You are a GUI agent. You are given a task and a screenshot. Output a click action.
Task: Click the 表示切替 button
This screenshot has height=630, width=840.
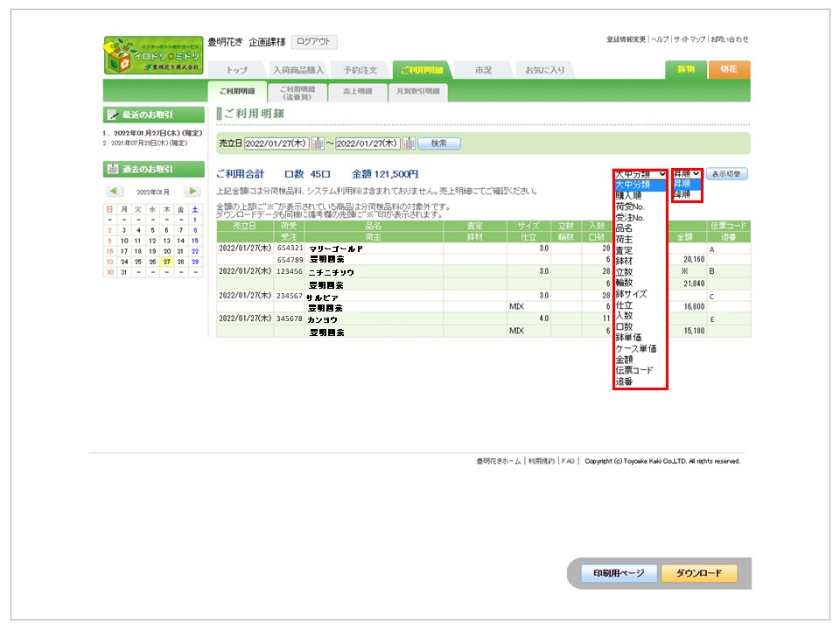coord(726,174)
